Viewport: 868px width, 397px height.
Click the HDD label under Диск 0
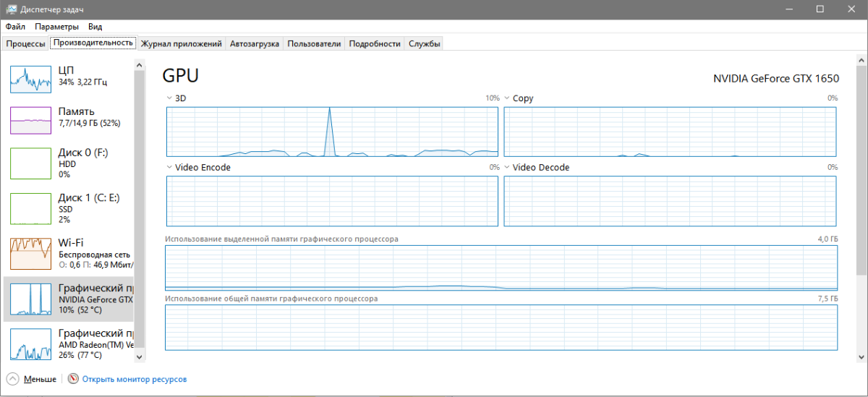[67, 164]
